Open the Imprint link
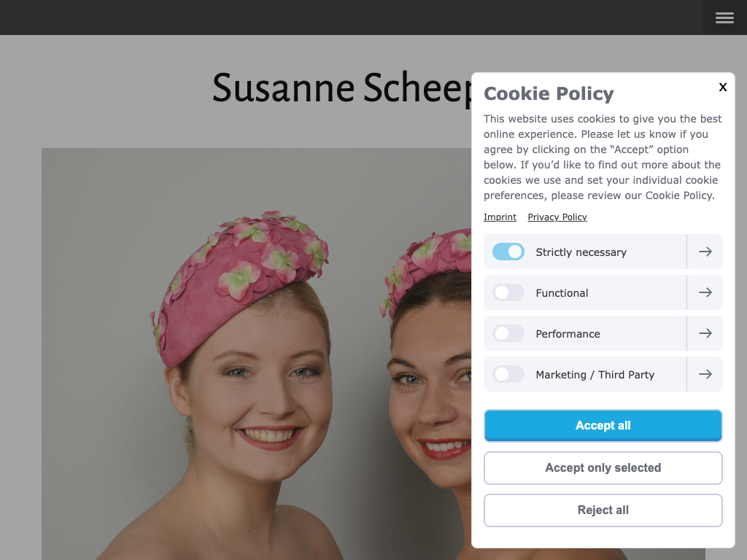Viewport: 747px width, 560px height. click(x=500, y=217)
